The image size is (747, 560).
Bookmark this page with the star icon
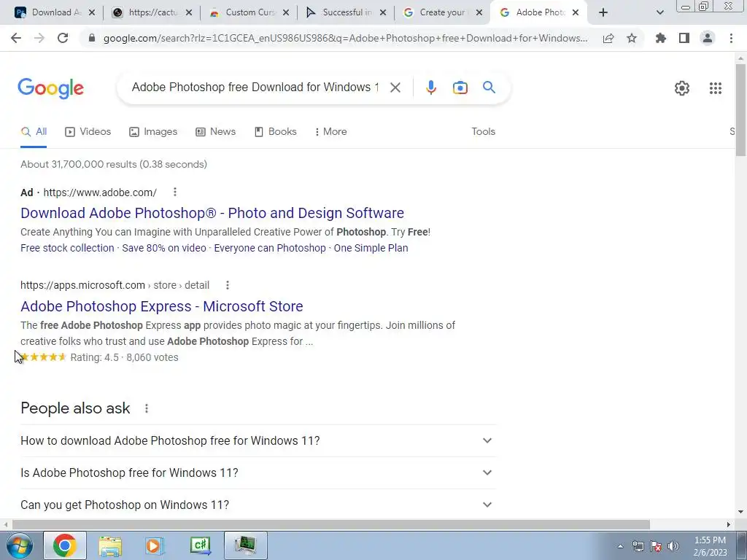(x=632, y=38)
